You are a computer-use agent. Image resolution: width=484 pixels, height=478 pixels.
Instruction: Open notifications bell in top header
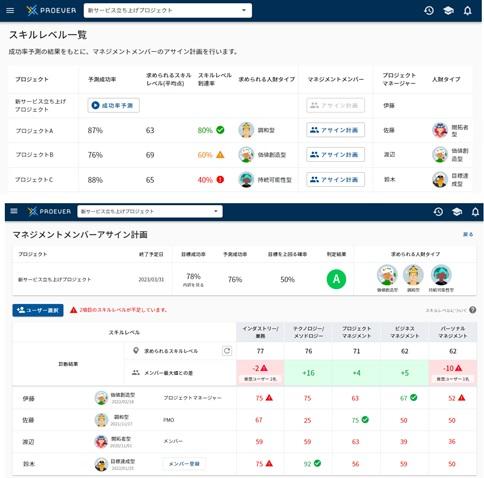click(x=468, y=11)
